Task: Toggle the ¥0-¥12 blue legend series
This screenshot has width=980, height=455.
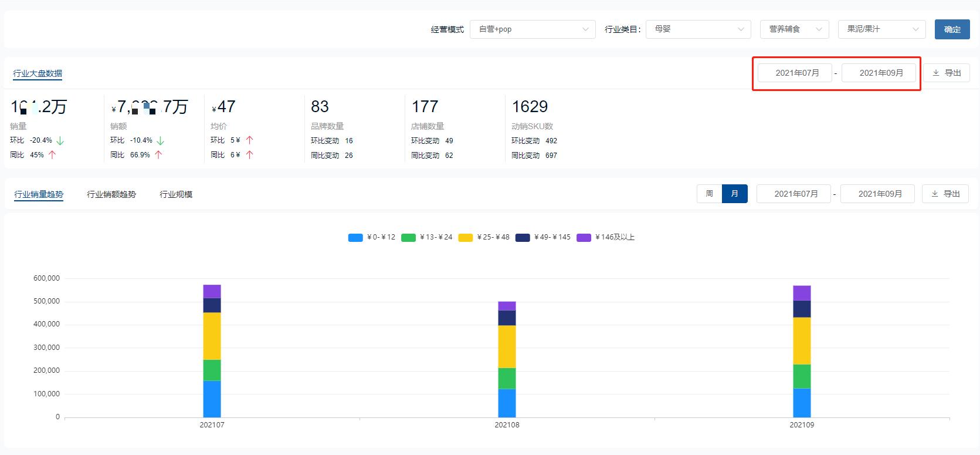Action: click(372, 237)
